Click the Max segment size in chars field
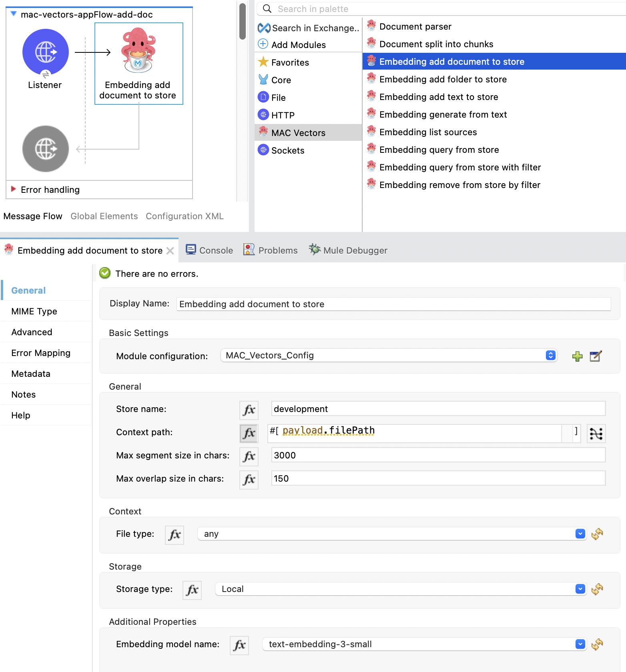 point(438,455)
